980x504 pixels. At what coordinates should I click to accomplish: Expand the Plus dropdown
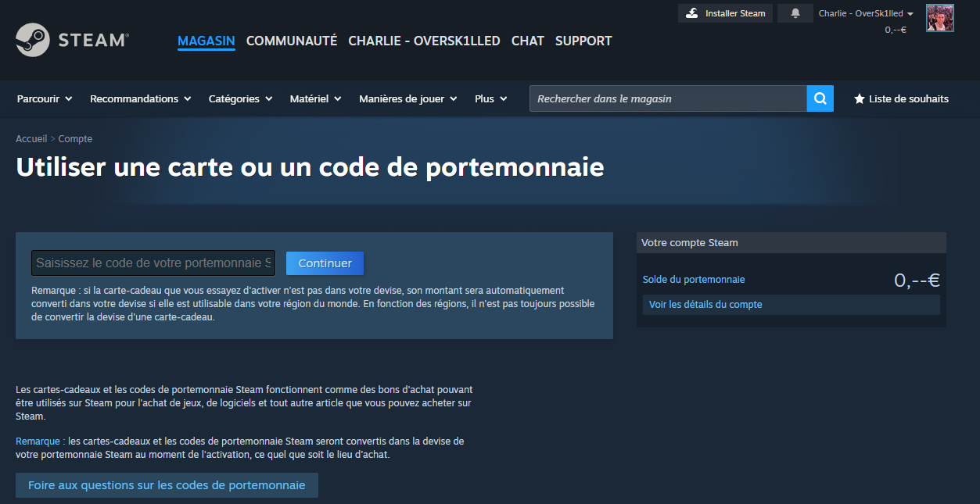click(491, 98)
